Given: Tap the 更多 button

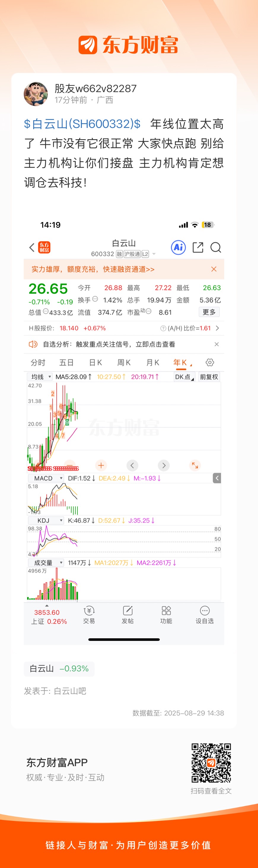Looking at the screenshot, I should pos(209,312).
